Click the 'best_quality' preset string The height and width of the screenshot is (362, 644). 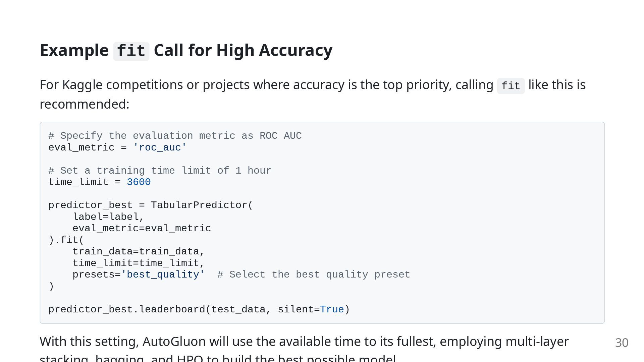coord(163,275)
